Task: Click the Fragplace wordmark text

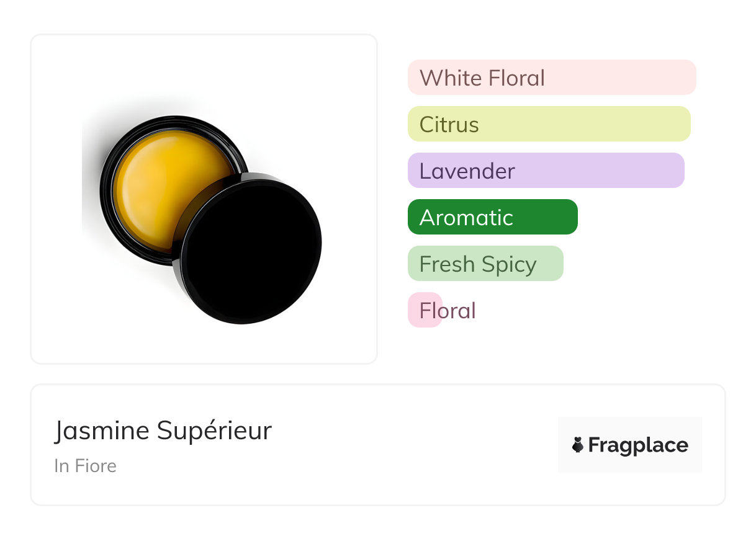Action: tap(638, 445)
